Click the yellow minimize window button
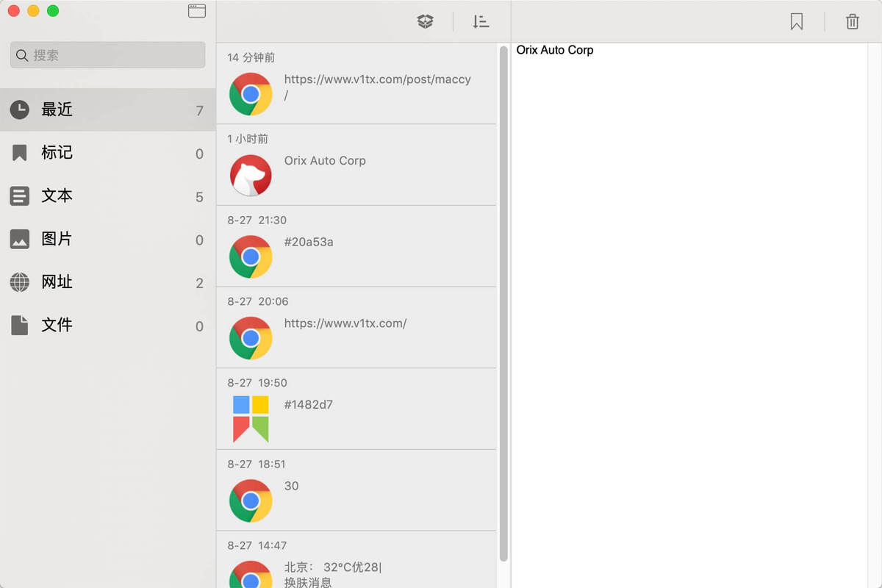This screenshot has width=882, height=588. (33, 11)
